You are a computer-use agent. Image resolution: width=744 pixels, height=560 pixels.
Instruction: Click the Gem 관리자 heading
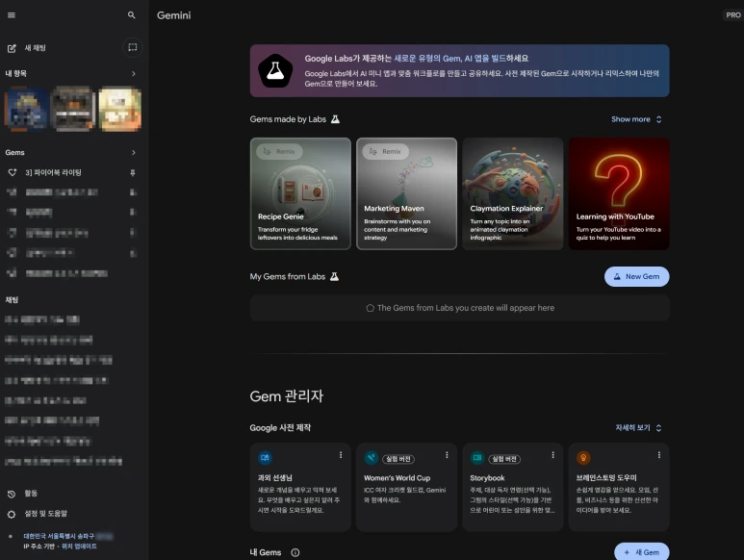(287, 396)
